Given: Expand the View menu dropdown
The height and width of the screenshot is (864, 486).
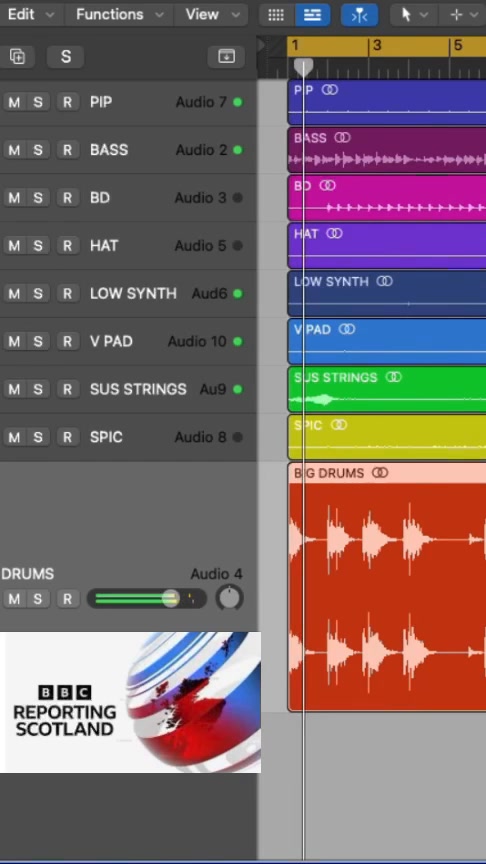Looking at the screenshot, I should point(210,15).
